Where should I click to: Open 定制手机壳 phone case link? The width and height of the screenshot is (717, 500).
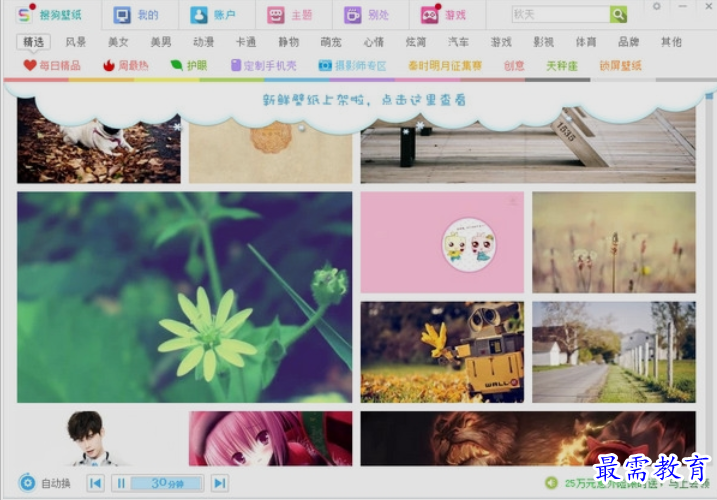(x=263, y=65)
